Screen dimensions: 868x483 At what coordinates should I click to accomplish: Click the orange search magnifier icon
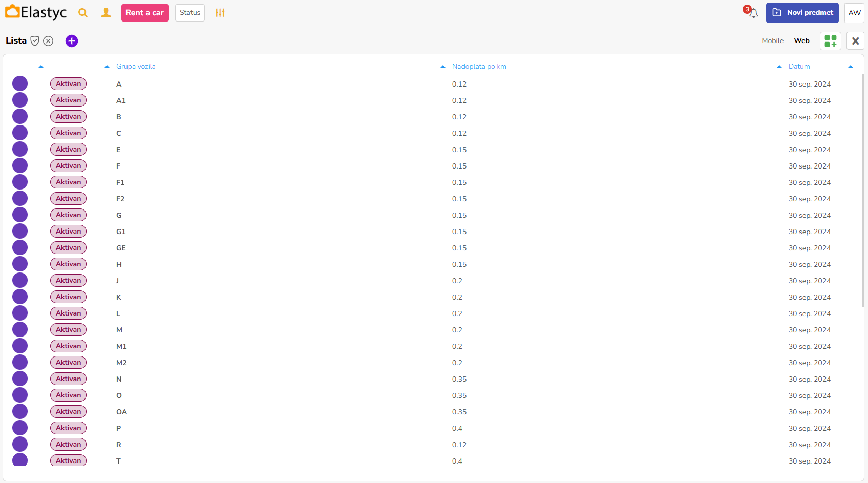click(x=83, y=13)
